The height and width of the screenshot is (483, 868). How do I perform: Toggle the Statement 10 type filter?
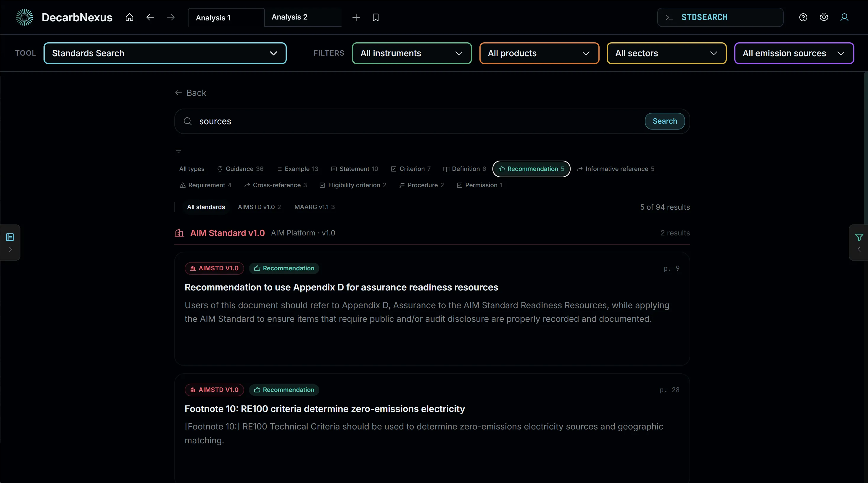355,169
